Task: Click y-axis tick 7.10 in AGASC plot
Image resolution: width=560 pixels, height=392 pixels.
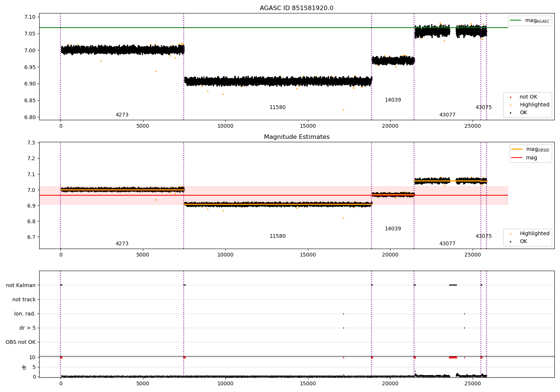Action: (x=29, y=17)
